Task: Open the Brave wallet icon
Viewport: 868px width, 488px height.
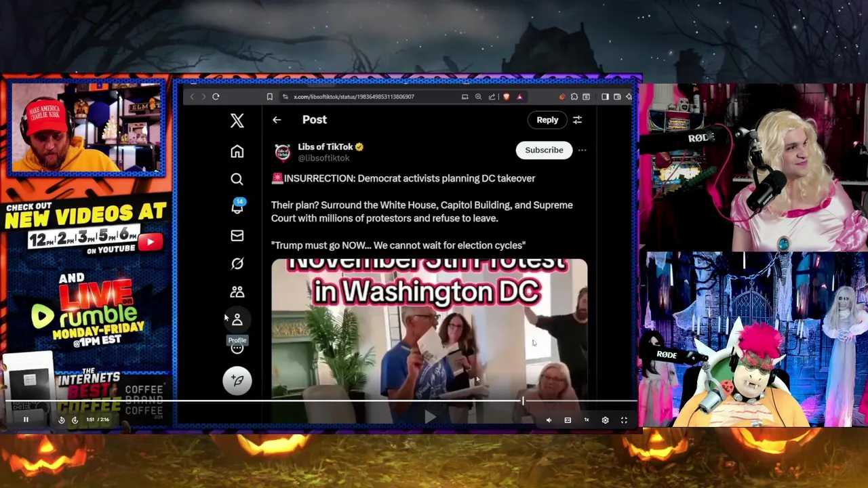Action: point(617,96)
